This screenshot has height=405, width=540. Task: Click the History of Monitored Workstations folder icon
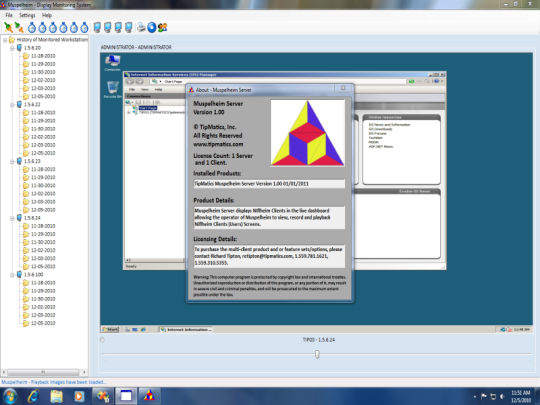coord(12,40)
